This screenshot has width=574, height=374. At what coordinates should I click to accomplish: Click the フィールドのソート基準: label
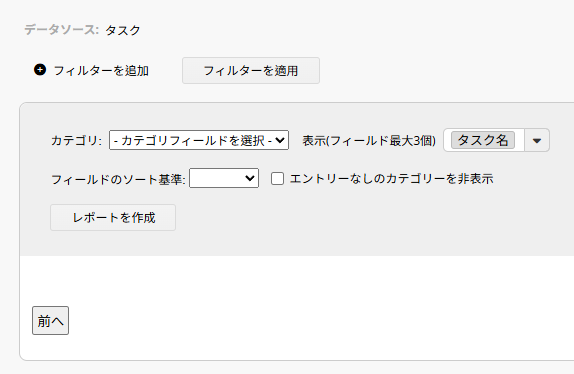coord(119,179)
